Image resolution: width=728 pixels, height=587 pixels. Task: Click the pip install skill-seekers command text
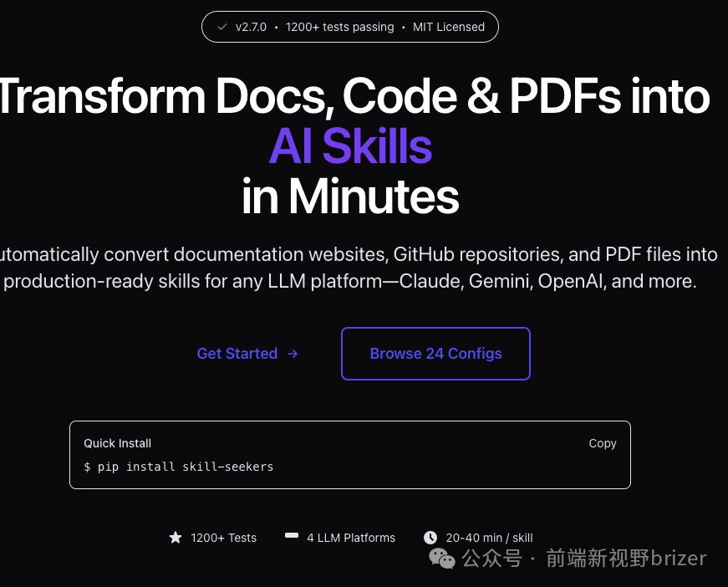click(x=186, y=467)
